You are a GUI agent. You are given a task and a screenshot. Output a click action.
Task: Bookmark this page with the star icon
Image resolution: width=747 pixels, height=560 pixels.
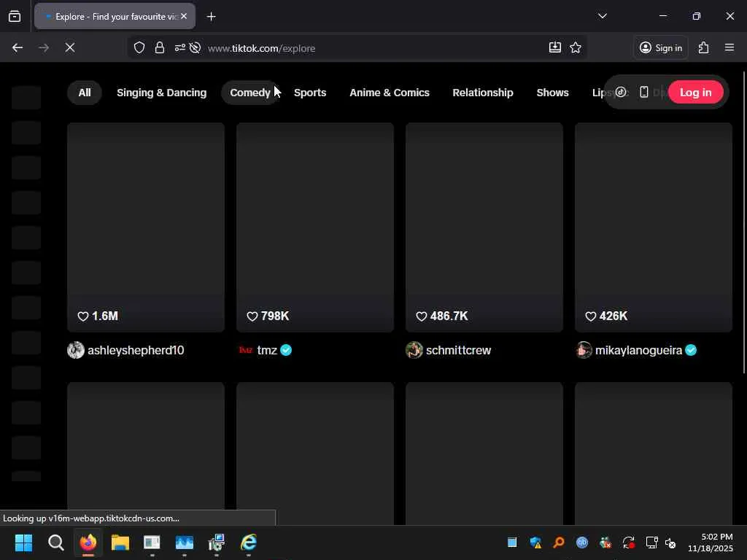tap(576, 47)
